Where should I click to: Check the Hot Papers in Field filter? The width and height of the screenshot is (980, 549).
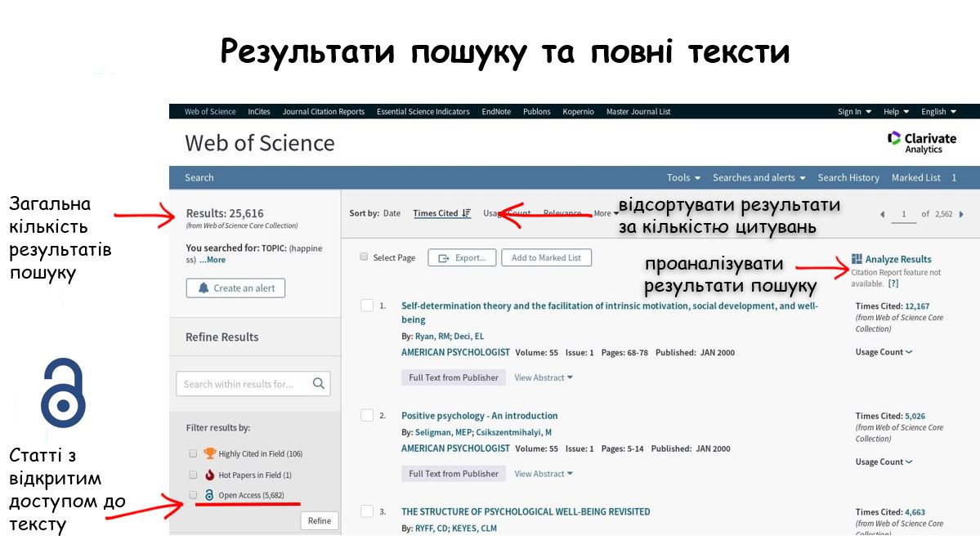193,475
